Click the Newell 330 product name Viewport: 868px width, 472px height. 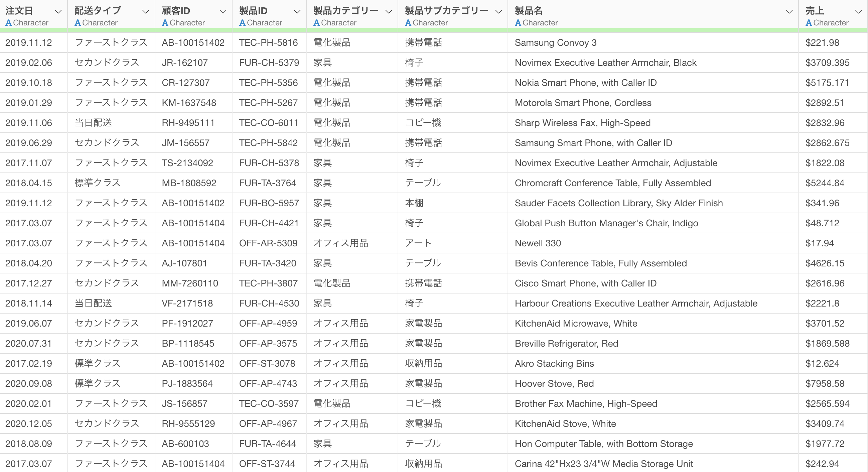(538, 243)
